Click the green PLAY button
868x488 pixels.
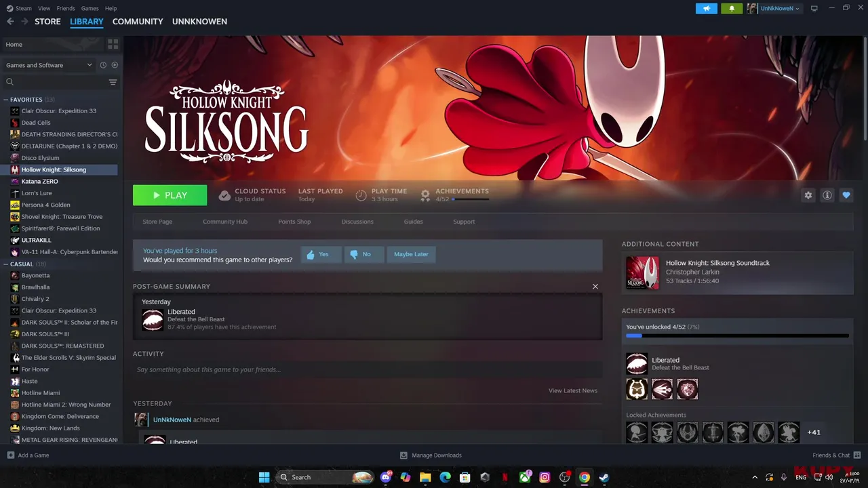(x=170, y=195)
